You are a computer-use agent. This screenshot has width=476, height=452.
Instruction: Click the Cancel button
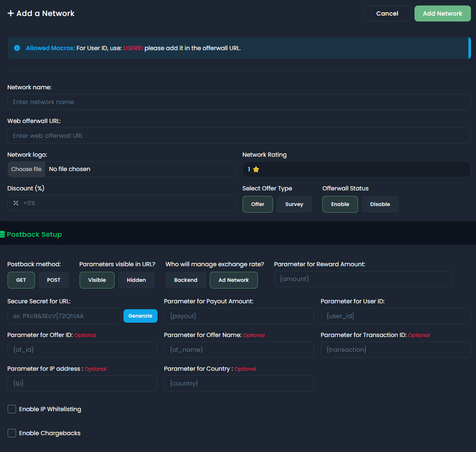[x=387, y=13]
